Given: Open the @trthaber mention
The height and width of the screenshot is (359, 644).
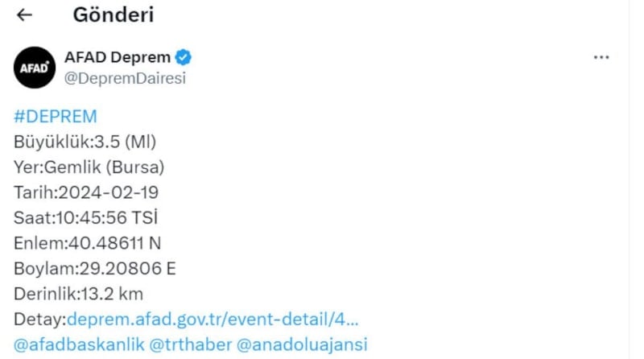Looking at the screenshot, I should click(189, 345).
